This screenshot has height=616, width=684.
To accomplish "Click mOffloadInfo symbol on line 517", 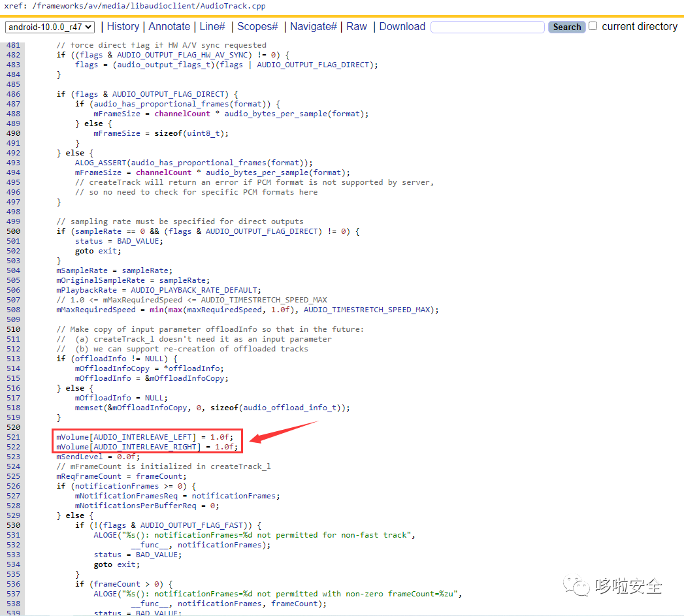I will tap(103, 398).
